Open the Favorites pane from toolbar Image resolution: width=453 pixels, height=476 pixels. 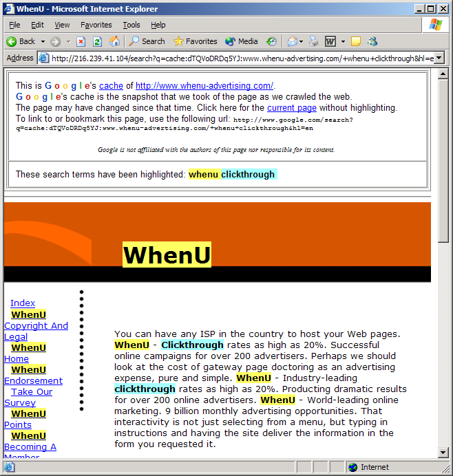tap(196, 41)
